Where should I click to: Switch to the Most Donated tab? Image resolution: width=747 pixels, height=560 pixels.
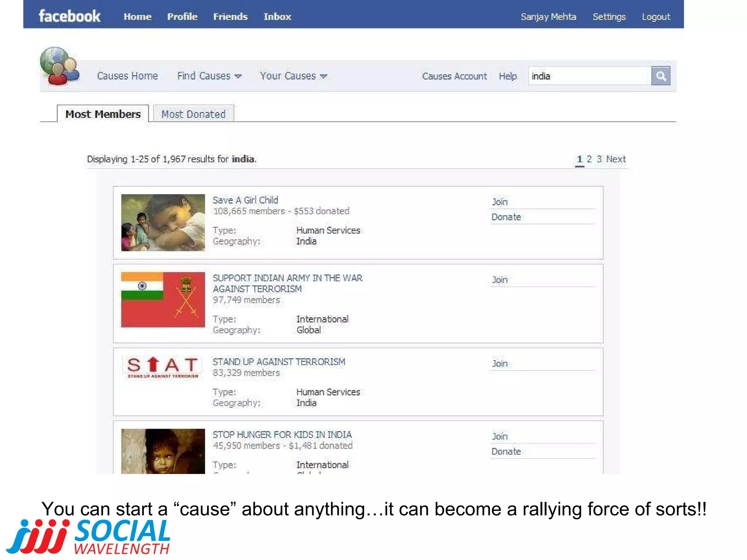pyautogui.click(x=193, y=114)
